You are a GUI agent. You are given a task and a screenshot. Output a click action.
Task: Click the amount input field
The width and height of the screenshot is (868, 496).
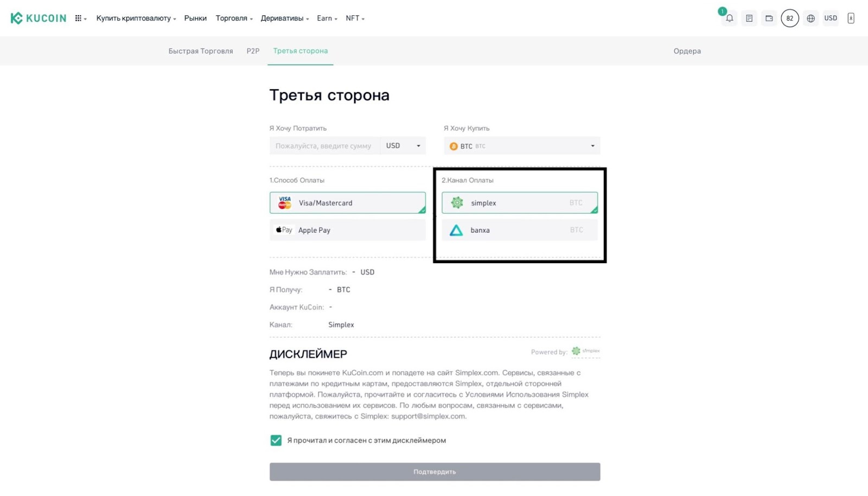[x=324, y=145]
